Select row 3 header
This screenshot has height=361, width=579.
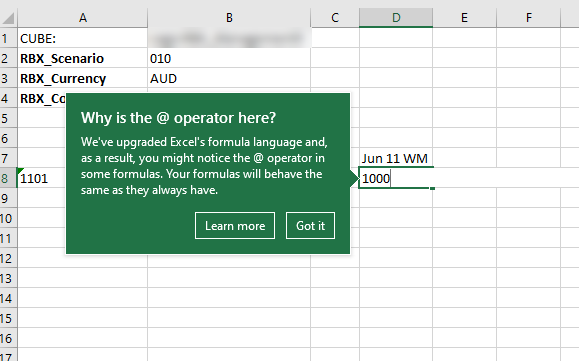point(8,78)
